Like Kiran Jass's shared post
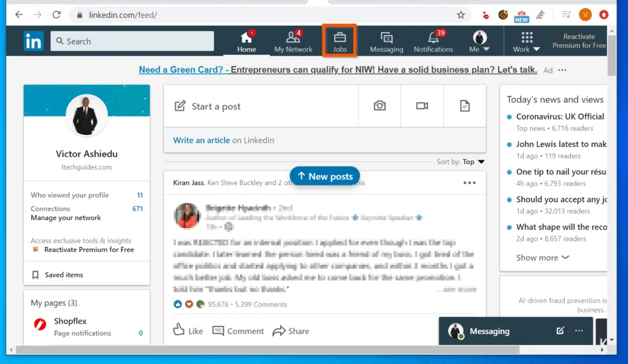 coord(188,330)
